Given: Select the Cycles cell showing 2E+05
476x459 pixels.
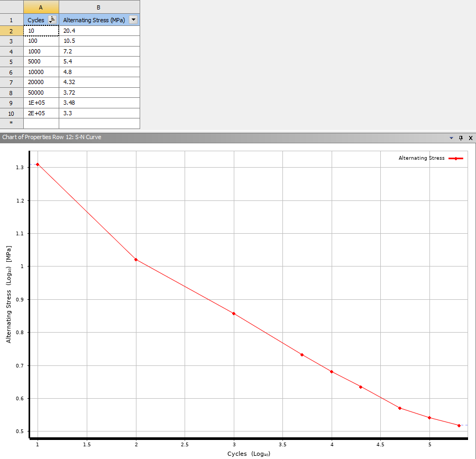Looking at the screenshot, I should (x=41, y=113).
